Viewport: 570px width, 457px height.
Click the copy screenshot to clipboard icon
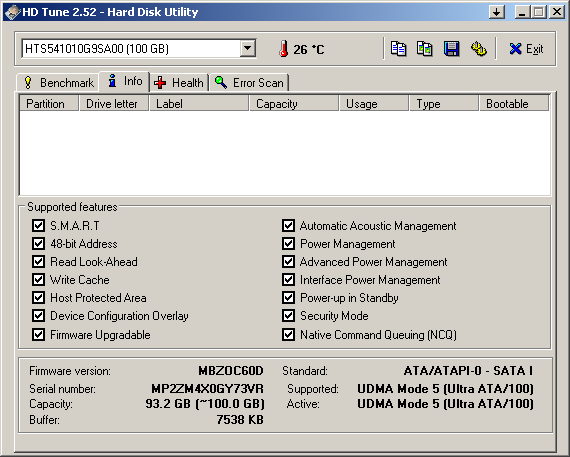[424, 49]
